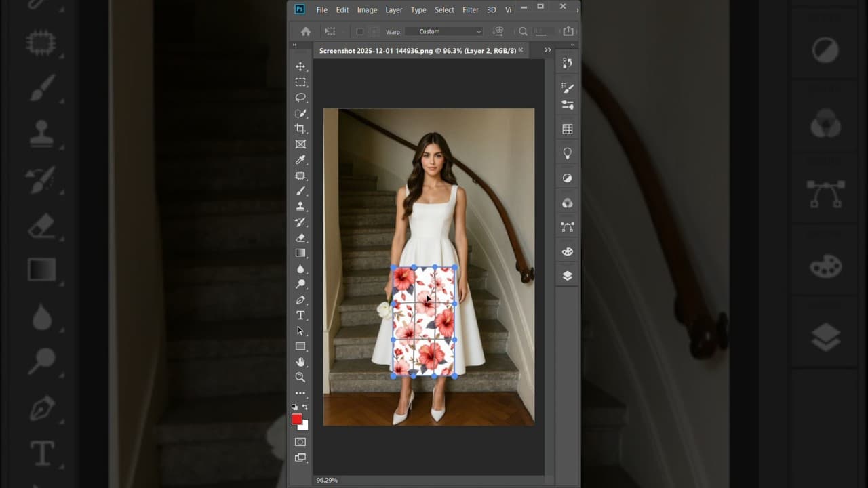Open the 3D menu

click(492, 10)
